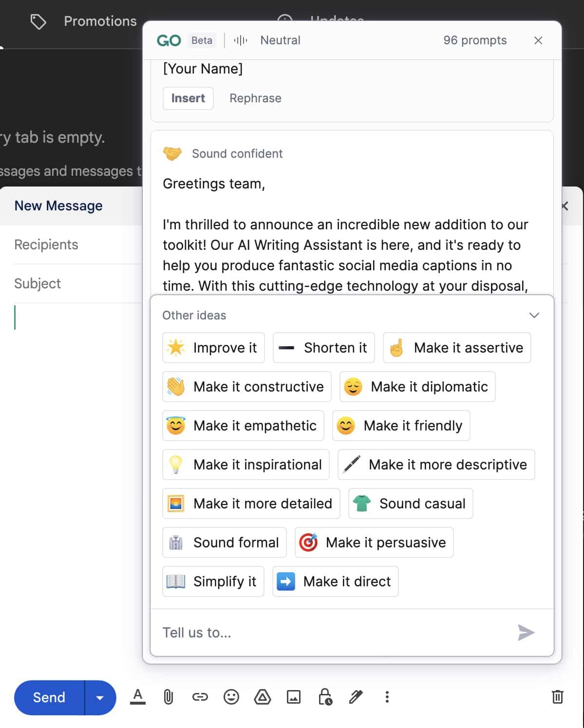Discard draft with trash icon
584x728 pixels.
557,697
